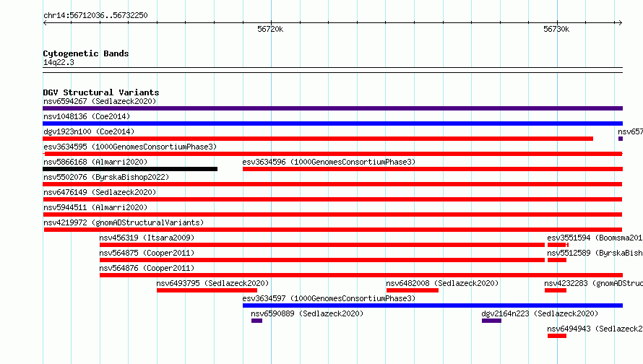This screenshot has height=364, width=643.
Task: Select the small purple nsv6590889 bar
Action: [x=256, y=321]
